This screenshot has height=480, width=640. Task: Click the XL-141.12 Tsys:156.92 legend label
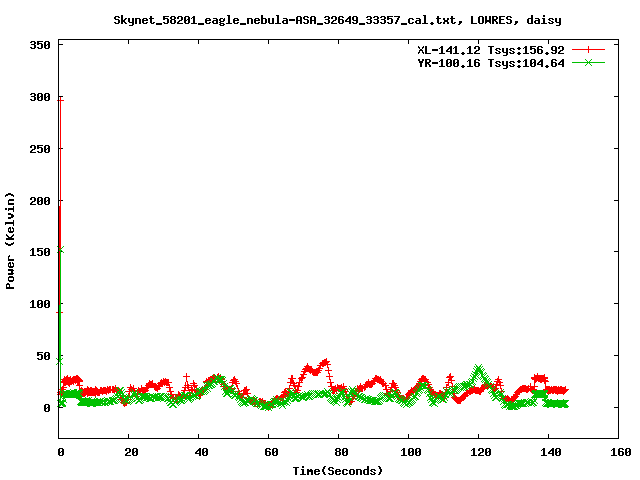[491, 50]
